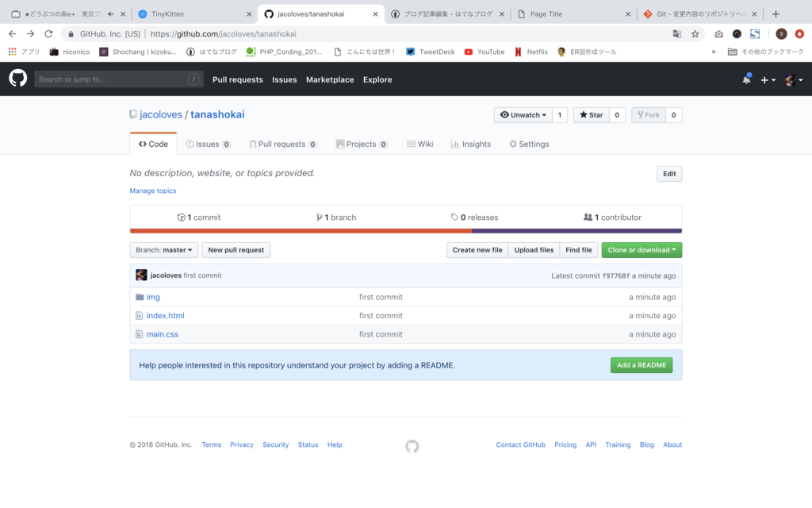Open the 1 branch link
This screenshot has width=812, height=508.
click(336, 217)
